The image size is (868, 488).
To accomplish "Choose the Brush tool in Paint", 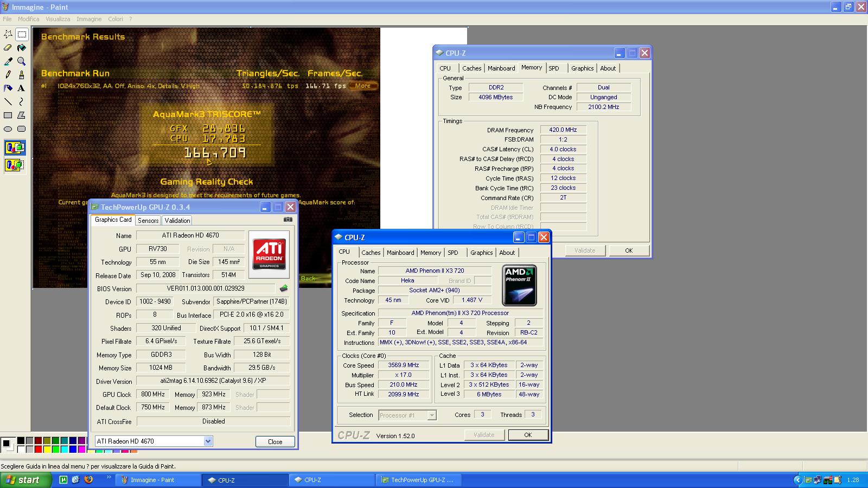I will click(22, 75).
